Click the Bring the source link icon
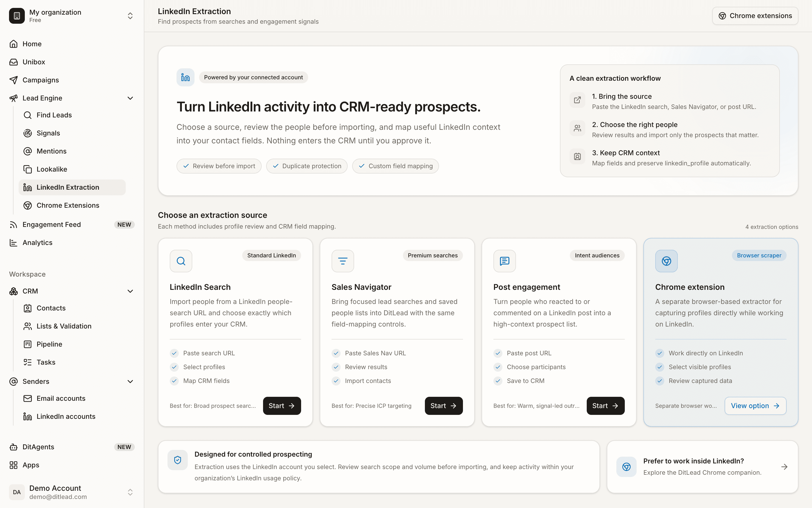 pos(577,100)
